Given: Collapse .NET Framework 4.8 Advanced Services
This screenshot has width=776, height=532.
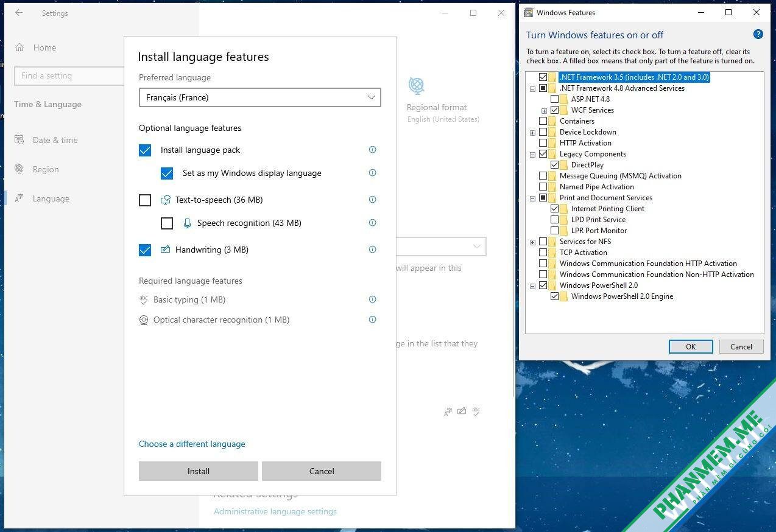Looking at the screenshot, I should click(x=532, y=89).
